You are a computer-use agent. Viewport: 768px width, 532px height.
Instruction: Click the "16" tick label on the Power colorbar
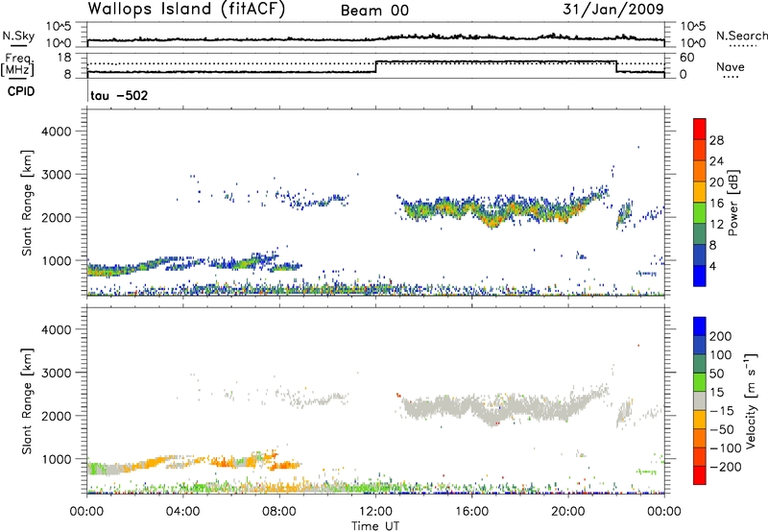pyautogui.click(x=716, y=204)
